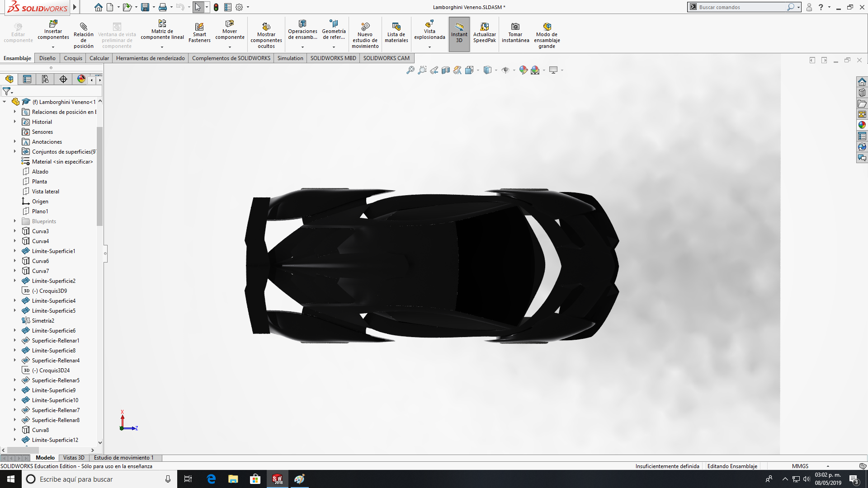Open SOLIDWORKS Resources home task pane icon

pos(862,82)
